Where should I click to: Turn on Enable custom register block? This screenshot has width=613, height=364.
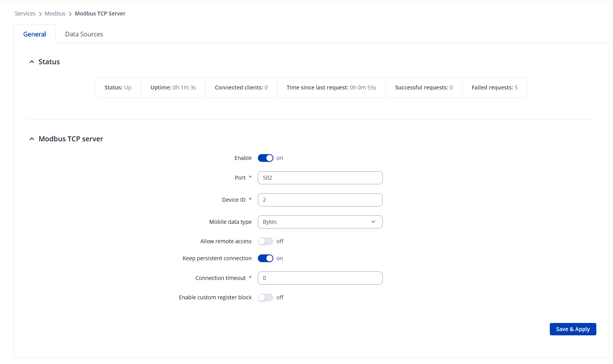pyautogui.click(x=266, y=297)
